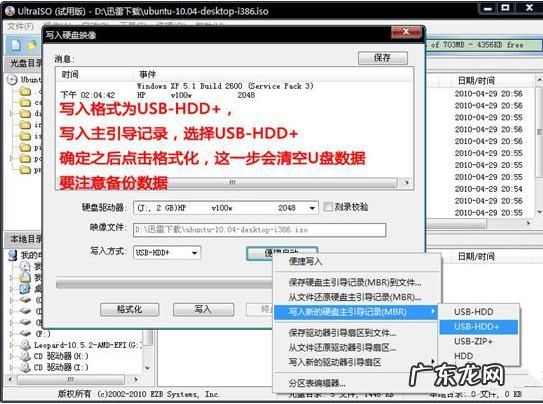The image size is (543, 404).
Task: Open the 写入方式 USB-HDD+ dropdown
Action: pos(195,253)
